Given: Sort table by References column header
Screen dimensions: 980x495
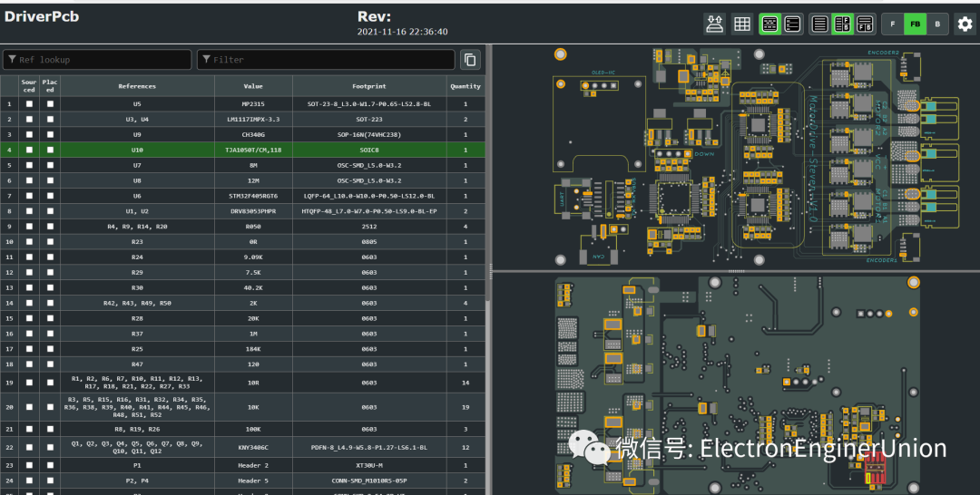Looking at the screenshot, I should pyautogui.click(x=137, y=86).
